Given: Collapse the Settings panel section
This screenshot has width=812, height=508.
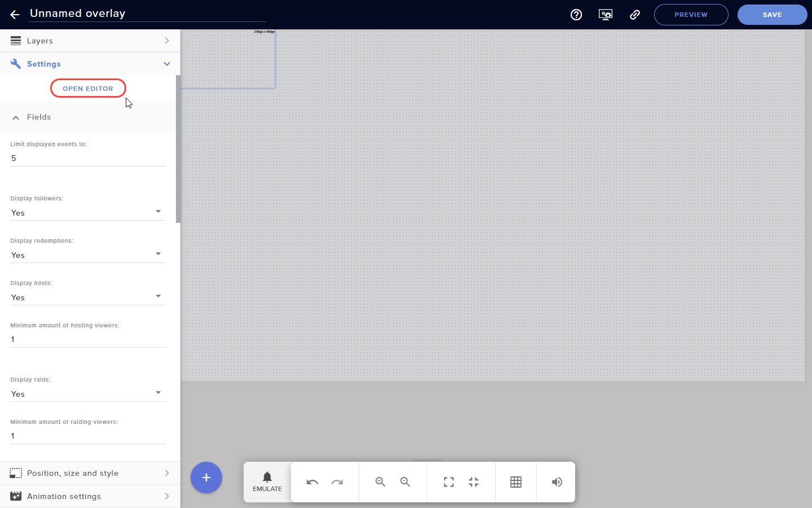Looking at the screenshot, I should tap(90, 64).
